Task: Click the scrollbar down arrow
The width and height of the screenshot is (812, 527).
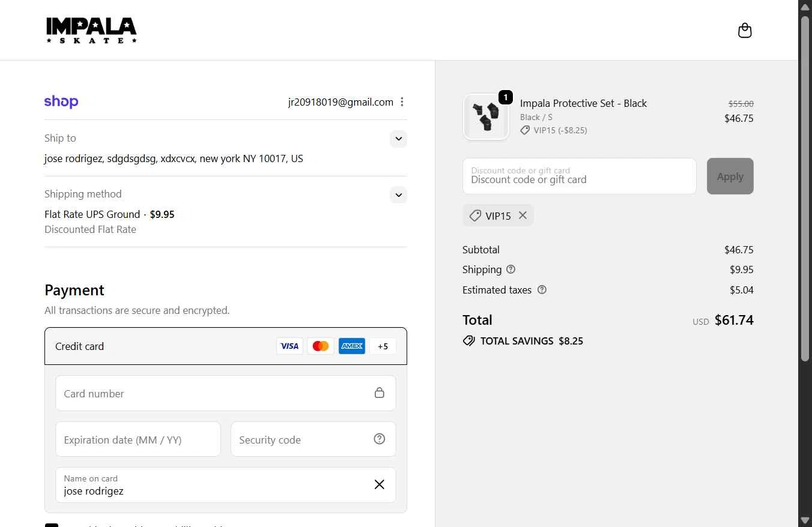Action: point(805,520)
